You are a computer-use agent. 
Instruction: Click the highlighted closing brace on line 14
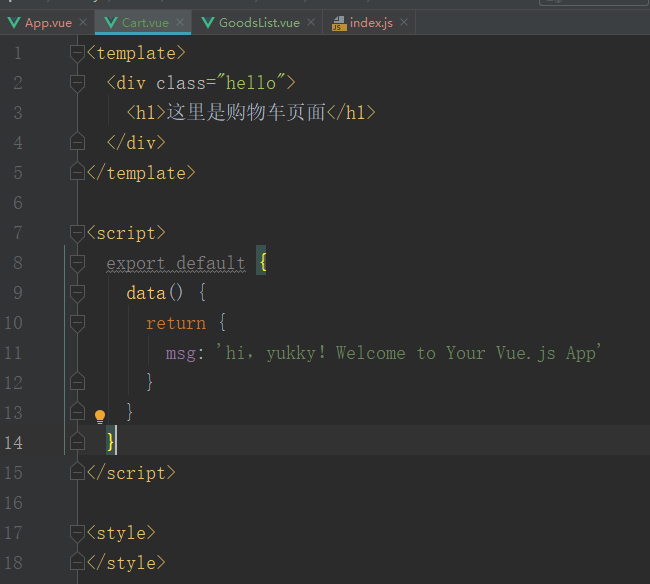tap(110, 441)
